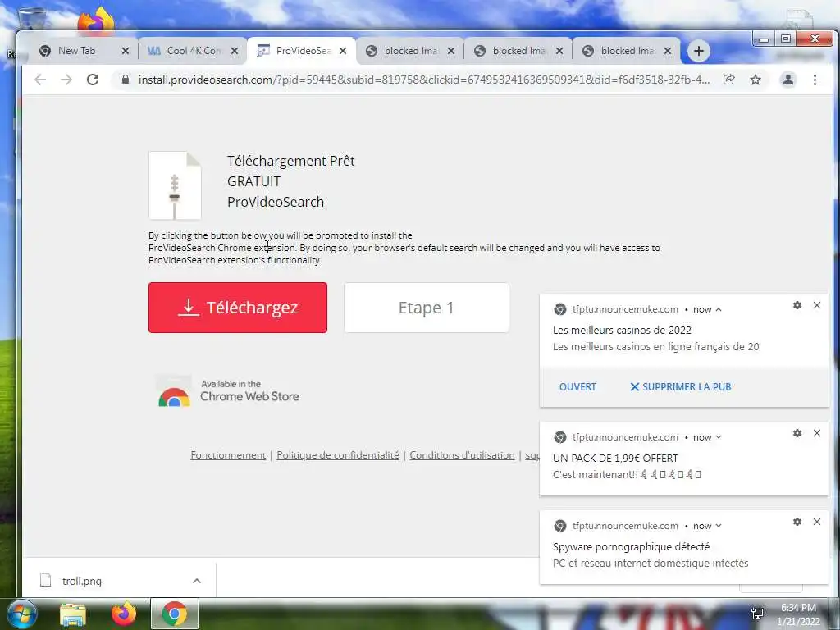Click the browser forward arrow
Viewport: 840px width, 630px height.
(66, 80)
